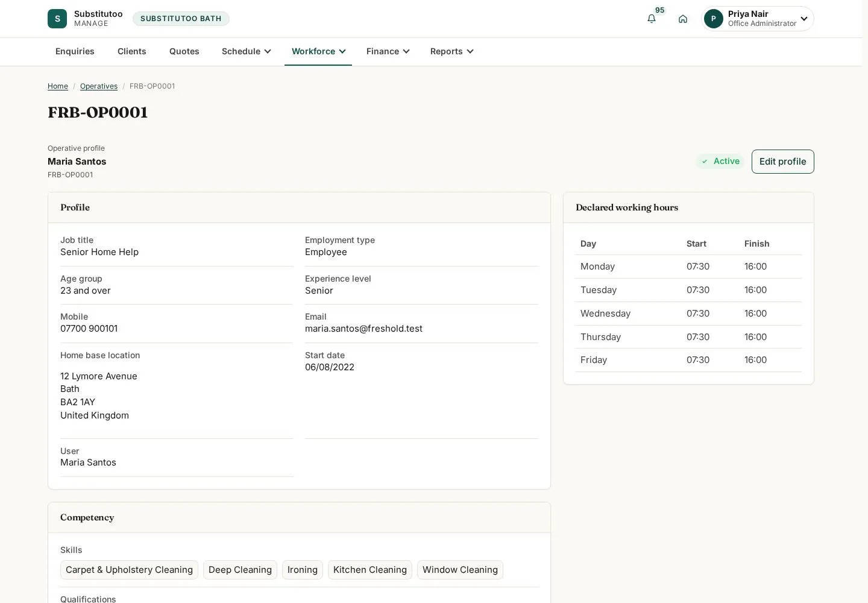Click the Wednesday row in working hours
The height and width of the screenshot is (603, 868).
click(688, 314)
